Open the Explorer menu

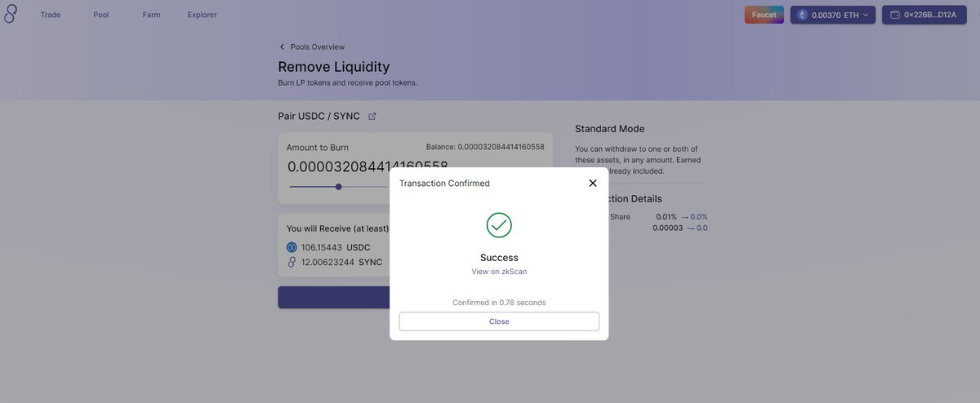(x=202, y=15)
